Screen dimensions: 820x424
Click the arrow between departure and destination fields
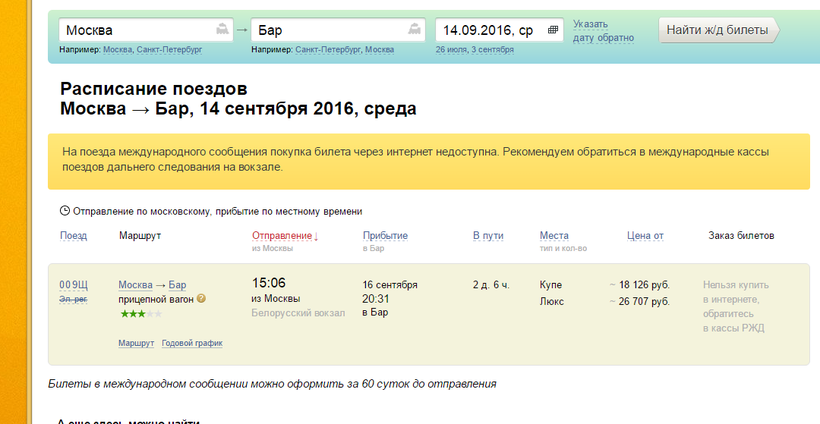click(241, 30)
